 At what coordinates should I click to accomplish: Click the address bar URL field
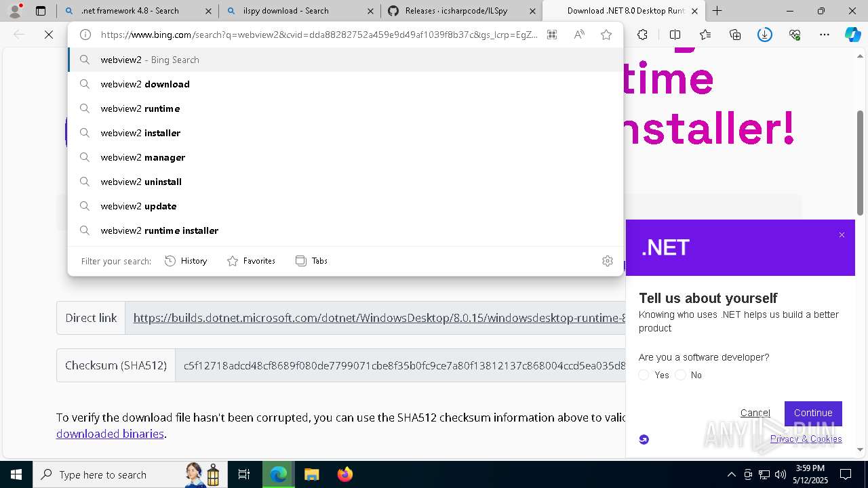(x=319, y=35)
